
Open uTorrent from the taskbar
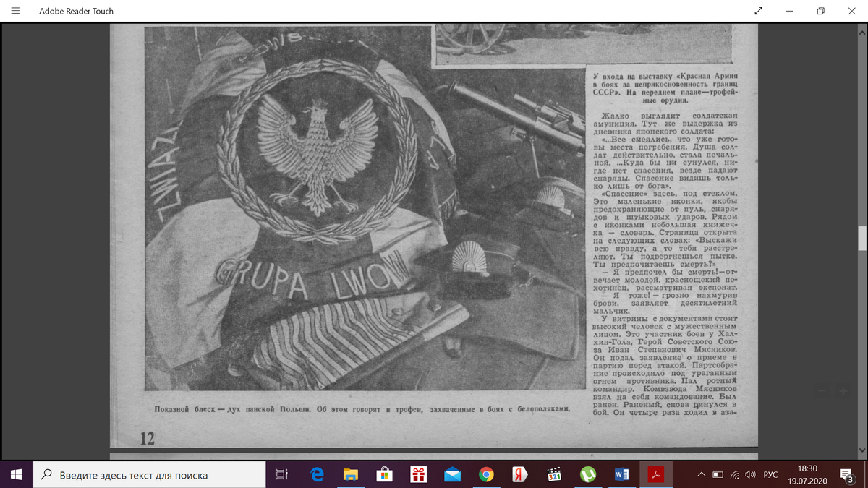click(x=587, y=475)
